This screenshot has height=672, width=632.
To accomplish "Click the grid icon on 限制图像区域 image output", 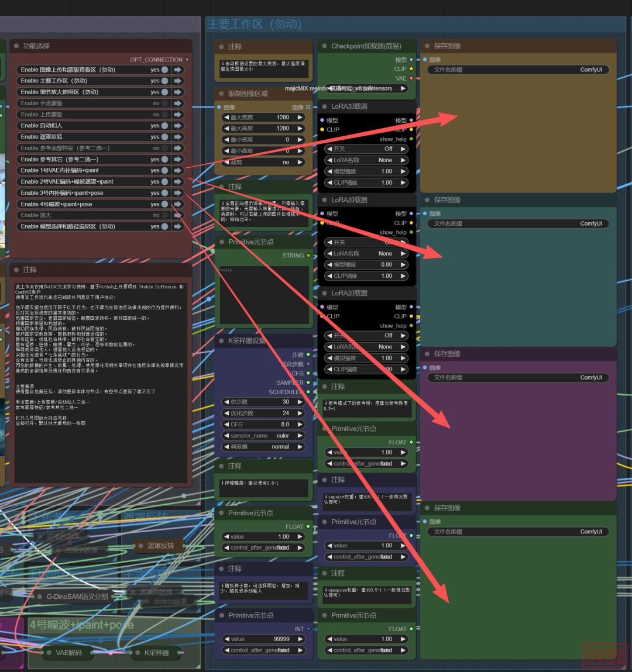I will 308,108.
